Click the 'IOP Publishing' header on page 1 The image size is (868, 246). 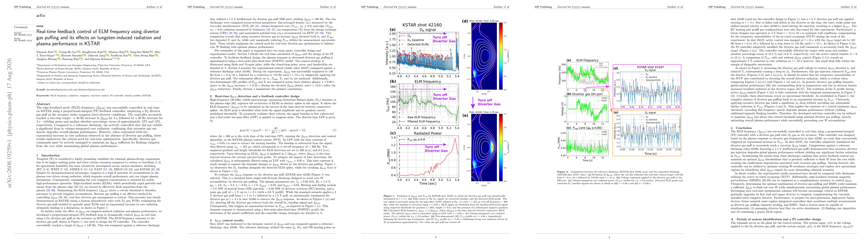22,7
